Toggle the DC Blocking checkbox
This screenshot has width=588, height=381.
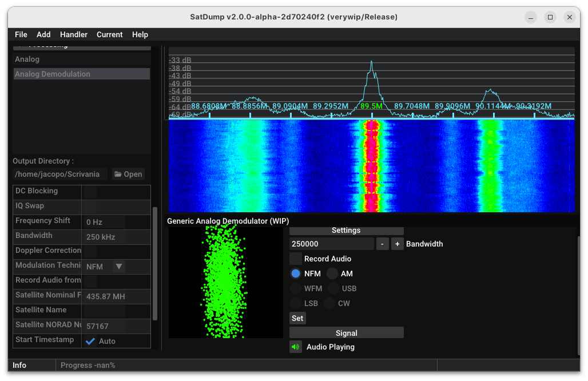point(90,192)
